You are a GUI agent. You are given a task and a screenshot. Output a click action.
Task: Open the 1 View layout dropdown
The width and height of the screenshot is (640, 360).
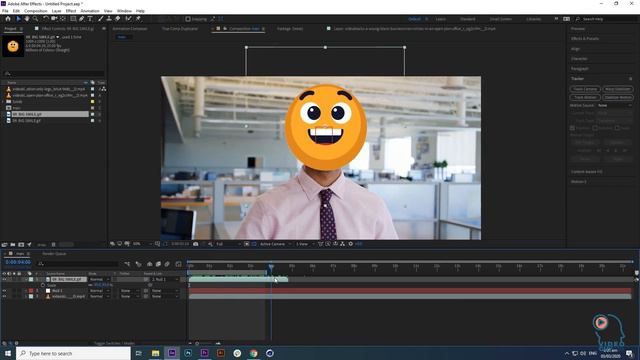click(305, 244)
